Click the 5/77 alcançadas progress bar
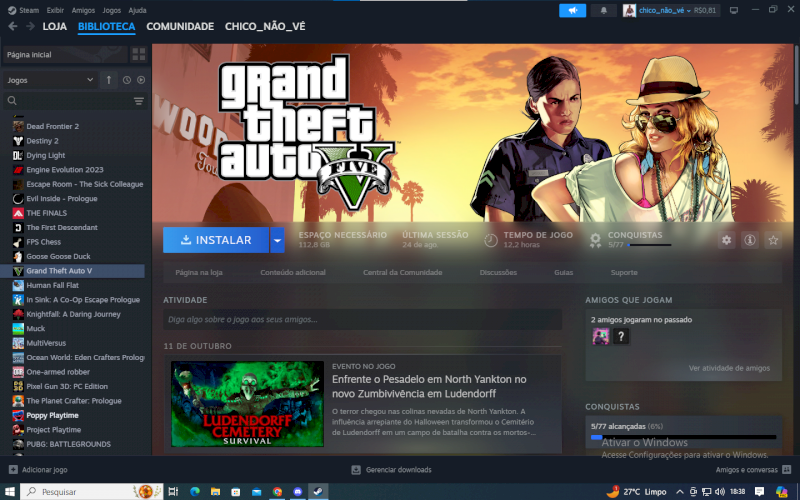The height and width of the screenshot is (500, 800). pos(684,437)
